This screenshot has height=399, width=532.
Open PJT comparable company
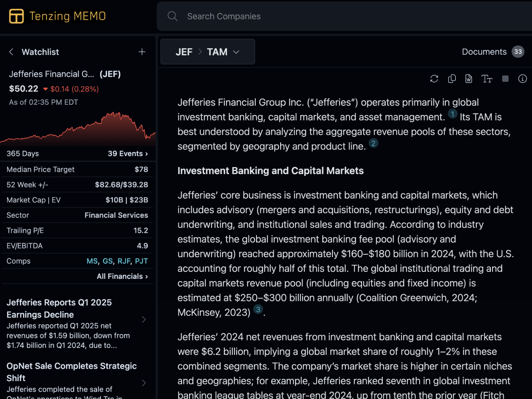(141, 261)
